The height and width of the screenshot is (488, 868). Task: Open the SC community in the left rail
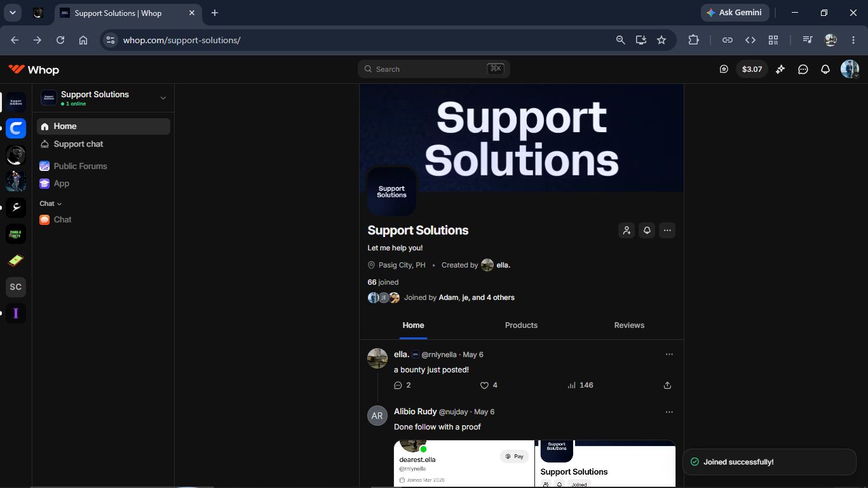coord(16,287)
